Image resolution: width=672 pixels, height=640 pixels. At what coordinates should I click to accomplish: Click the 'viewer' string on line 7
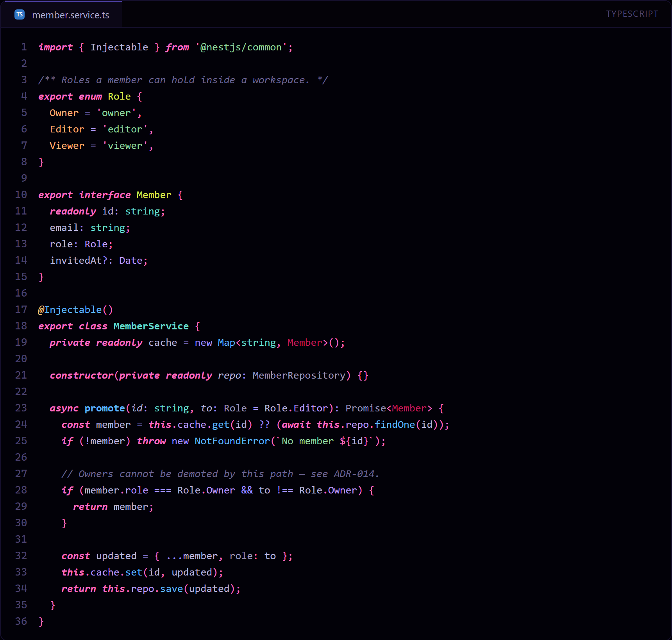pos(125,146)
